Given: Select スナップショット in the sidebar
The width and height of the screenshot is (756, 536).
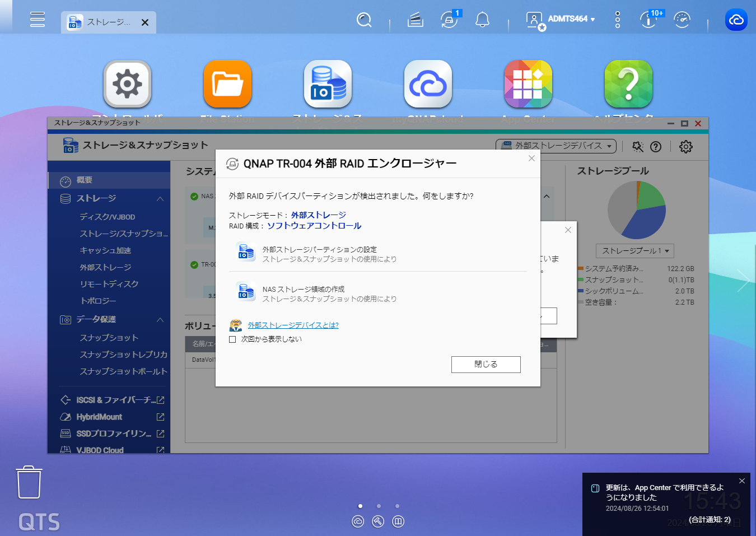Looking at the screenshot, I should (109, 338).
